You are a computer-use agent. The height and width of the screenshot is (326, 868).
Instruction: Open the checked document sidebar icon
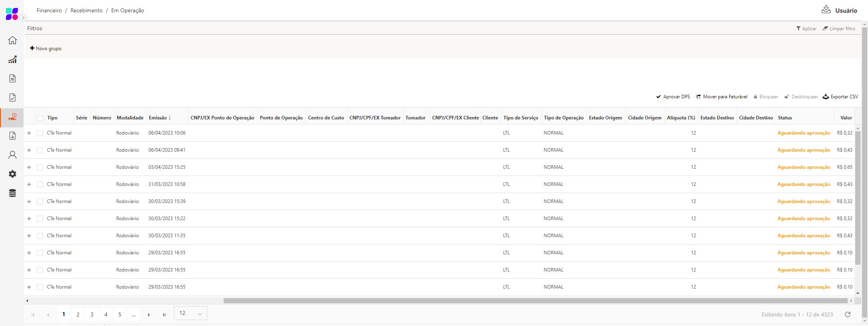pos(12,98)
